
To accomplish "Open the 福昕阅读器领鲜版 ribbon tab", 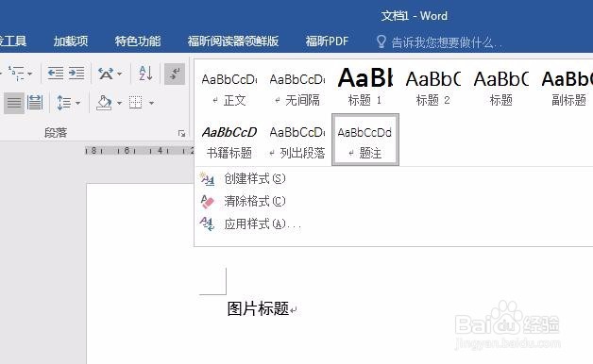I will point(233,41).
